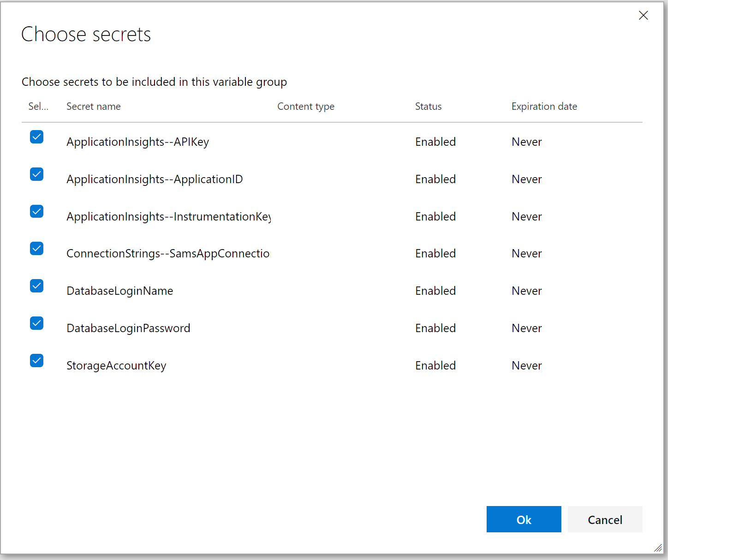Click the DatabaseLoginPassword secret name
The width and height of the screenshot is (738, 560).
pyautogui.click(x=128, y=328)
